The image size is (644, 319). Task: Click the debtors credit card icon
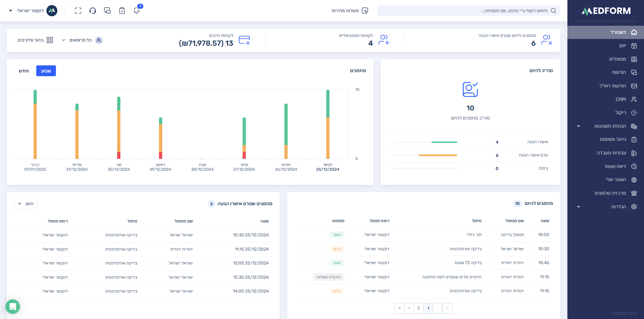244,40
